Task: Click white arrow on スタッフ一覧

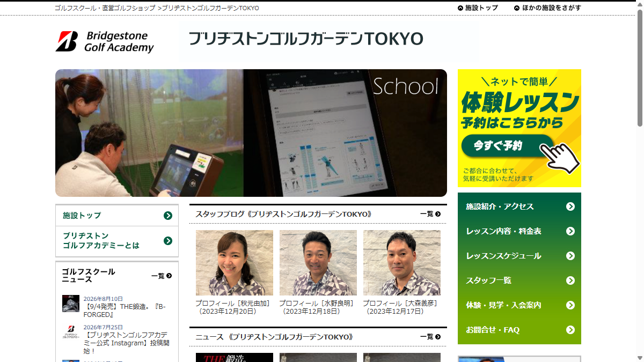Action: (570, 280)
